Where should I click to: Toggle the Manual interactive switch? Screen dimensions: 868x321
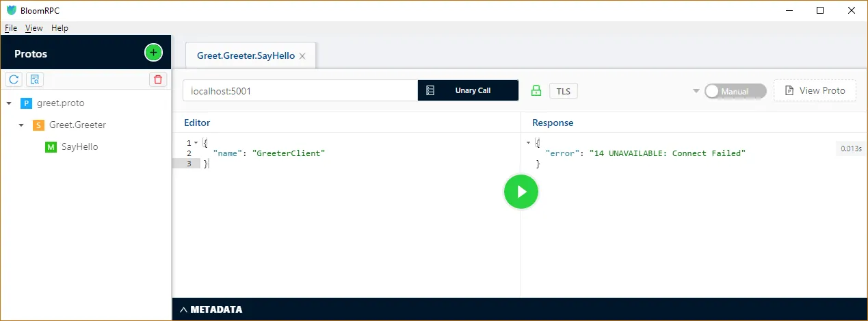coord(735,91)
